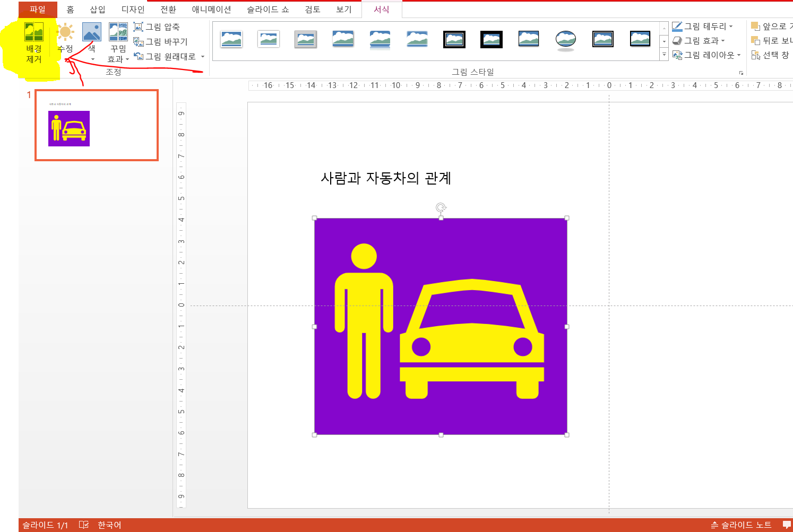Apply the second picture style with white frame
Viewport: 793px width, 532px height.
click(x=269, y=39)
